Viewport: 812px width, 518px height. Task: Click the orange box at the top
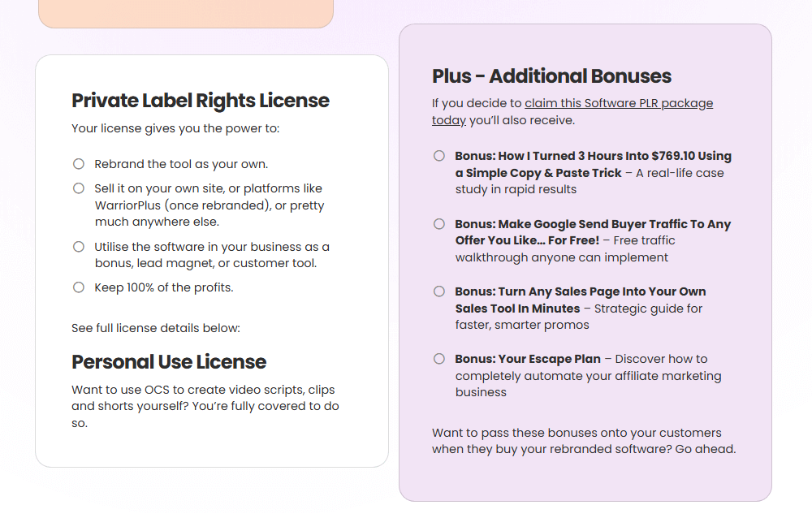186,12
